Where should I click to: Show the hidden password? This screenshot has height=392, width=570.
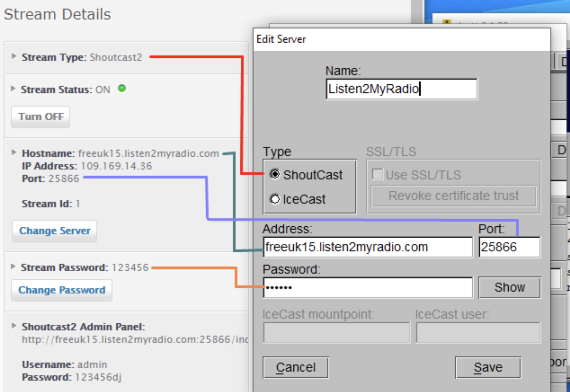509,287
